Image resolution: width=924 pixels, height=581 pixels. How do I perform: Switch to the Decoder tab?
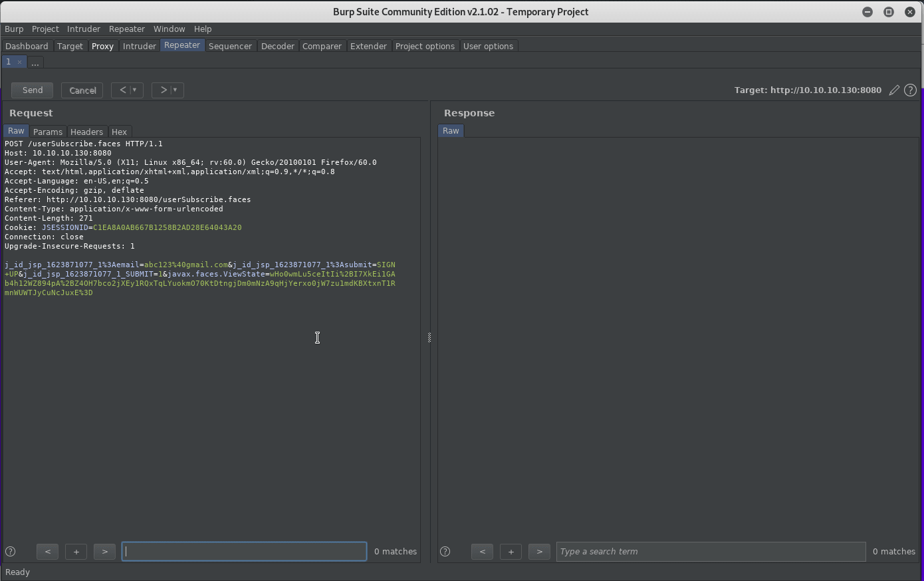(x=277, y=46)
